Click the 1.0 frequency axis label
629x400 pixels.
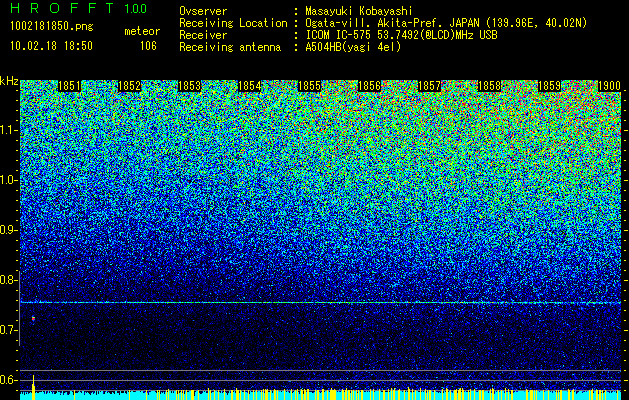[8, 180]
